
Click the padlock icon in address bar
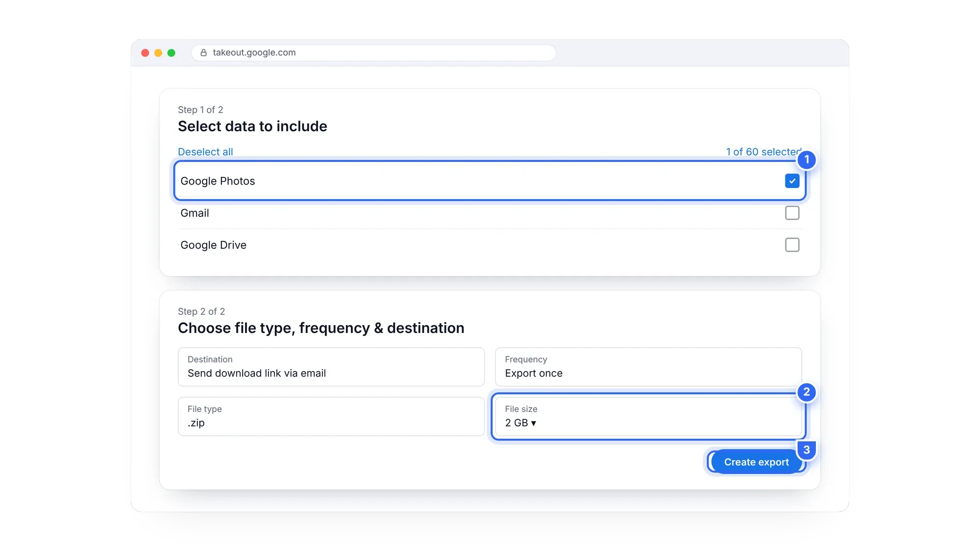(203, 53)
